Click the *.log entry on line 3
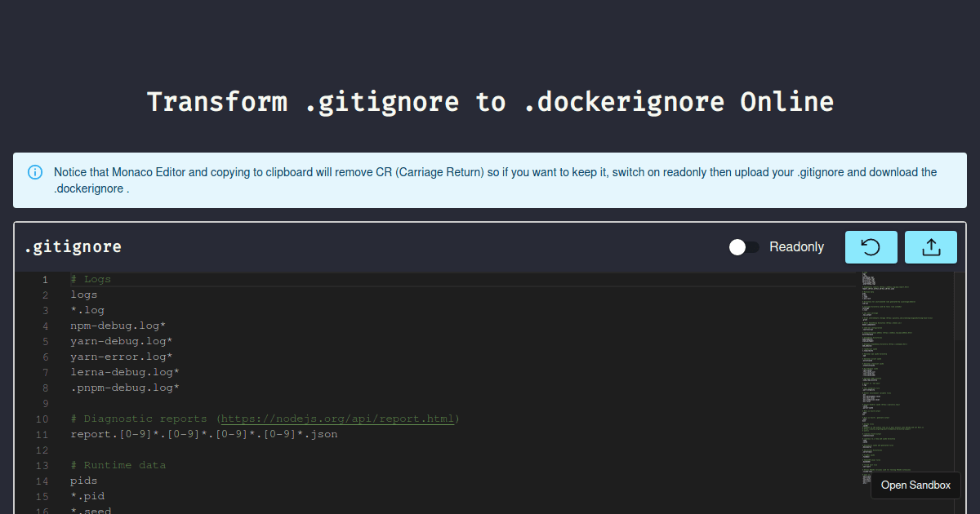This screenshot has height=514, width=980. pos(87,309)
